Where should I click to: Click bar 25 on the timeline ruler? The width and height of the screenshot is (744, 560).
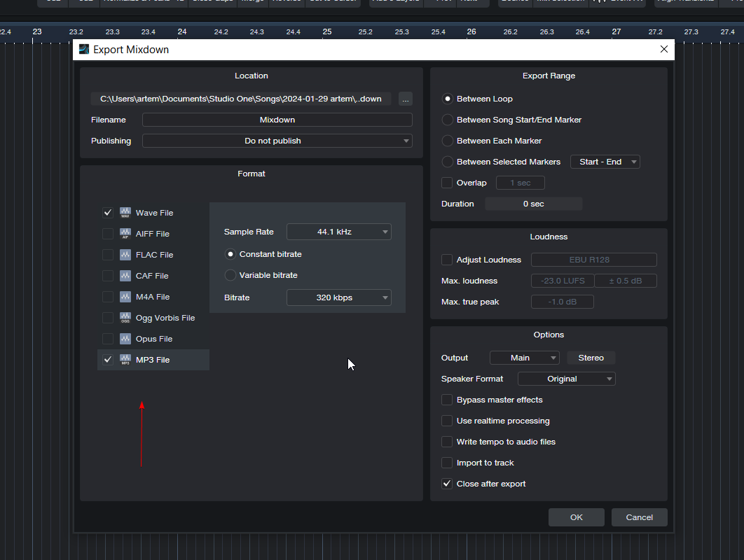(327, 31)
